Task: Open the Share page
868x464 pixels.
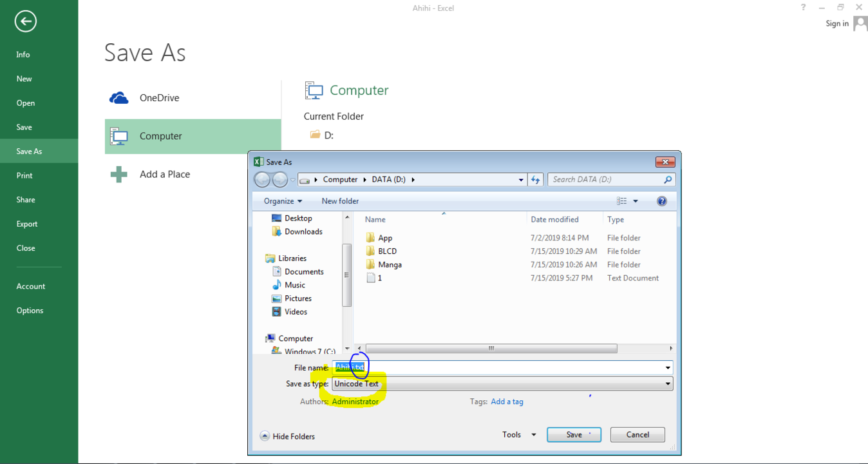Action: coord(26,200)
